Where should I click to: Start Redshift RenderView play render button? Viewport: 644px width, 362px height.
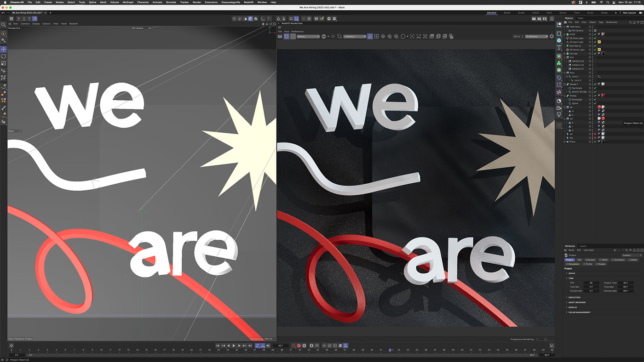[287, 36]
